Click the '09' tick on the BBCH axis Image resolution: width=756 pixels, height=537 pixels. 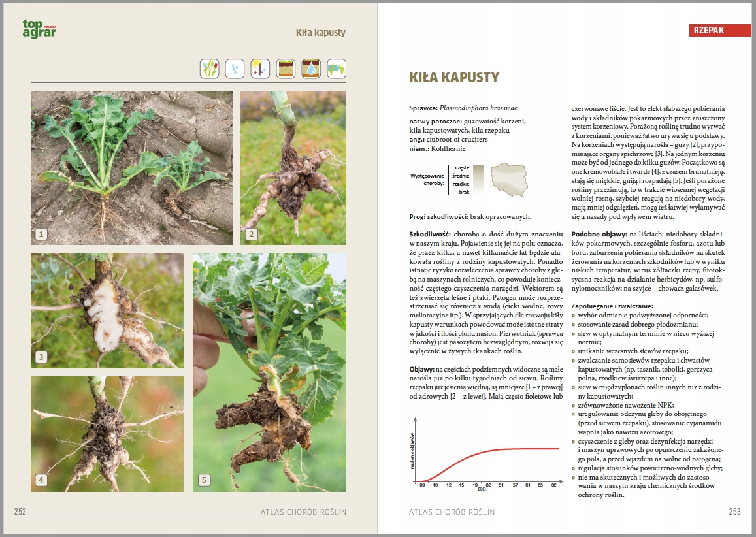pos(422,485)
